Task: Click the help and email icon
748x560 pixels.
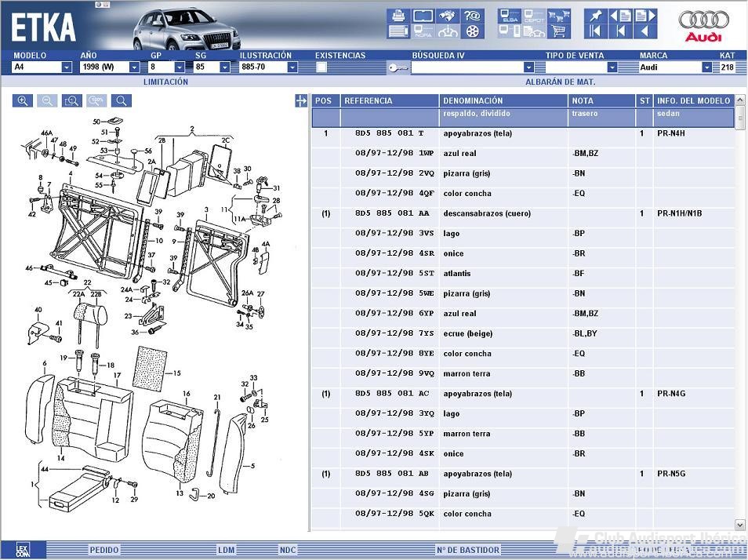Action: pos(473,16)
